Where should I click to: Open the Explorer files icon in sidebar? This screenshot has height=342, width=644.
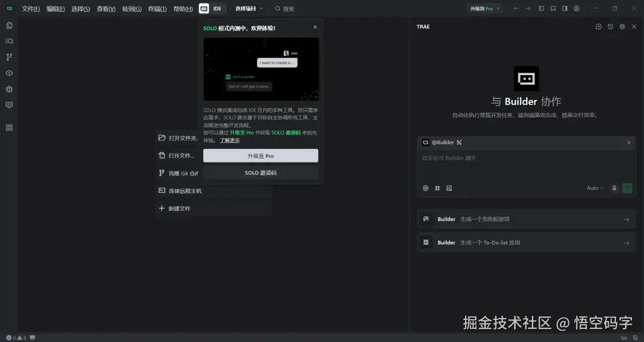click(9, 26)
